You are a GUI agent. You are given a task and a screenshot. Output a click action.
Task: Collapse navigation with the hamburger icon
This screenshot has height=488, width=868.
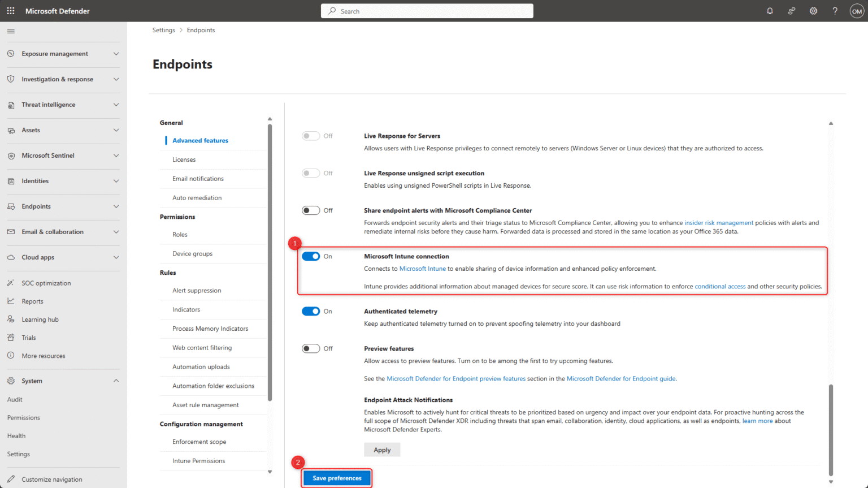pyautogui.click(x=11, y=31)
